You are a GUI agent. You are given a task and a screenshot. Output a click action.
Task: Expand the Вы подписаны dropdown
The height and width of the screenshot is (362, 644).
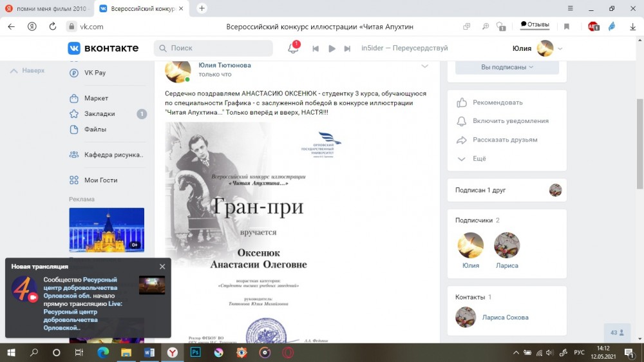coord(507,67)
